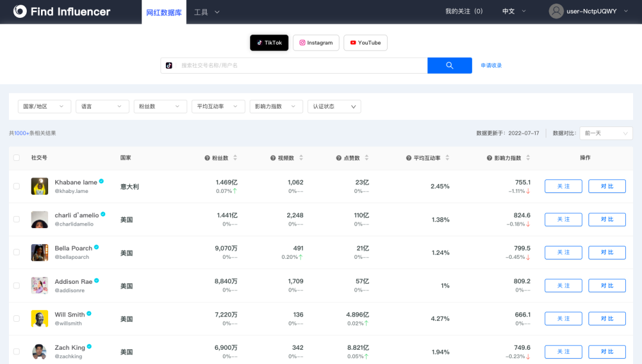
Task: Check the Will Smith row checkbox
Action: click(17, 319)
